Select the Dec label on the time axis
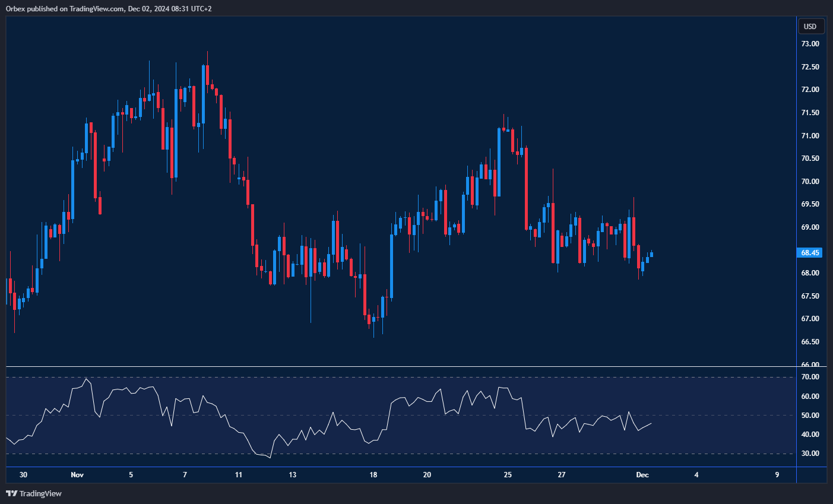833x504 pixels. click(642, 475)
